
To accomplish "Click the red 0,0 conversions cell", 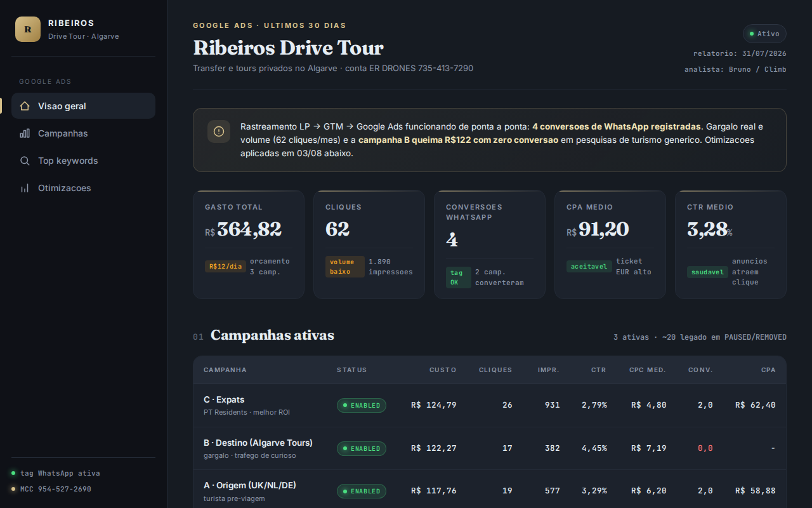I will point(705,448).
